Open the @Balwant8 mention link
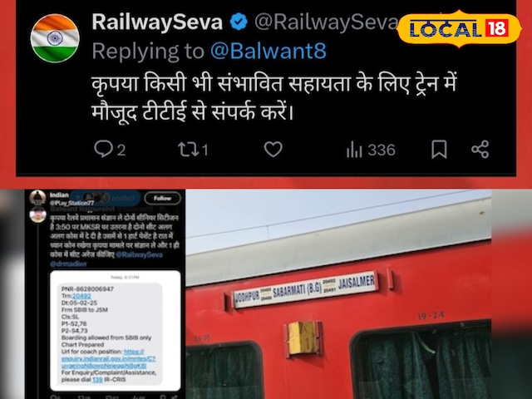Viewport: 532px width, 399px height. coord(268,51)
